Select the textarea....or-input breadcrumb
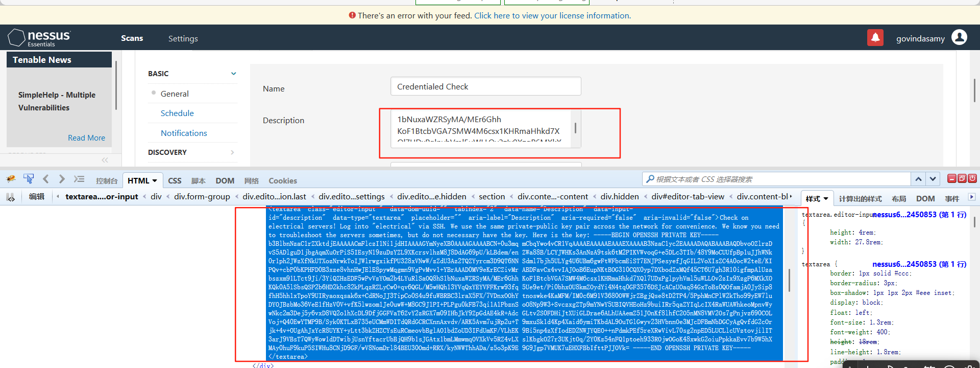The width and height of the screenshot is (980, 368). point(102,197)
